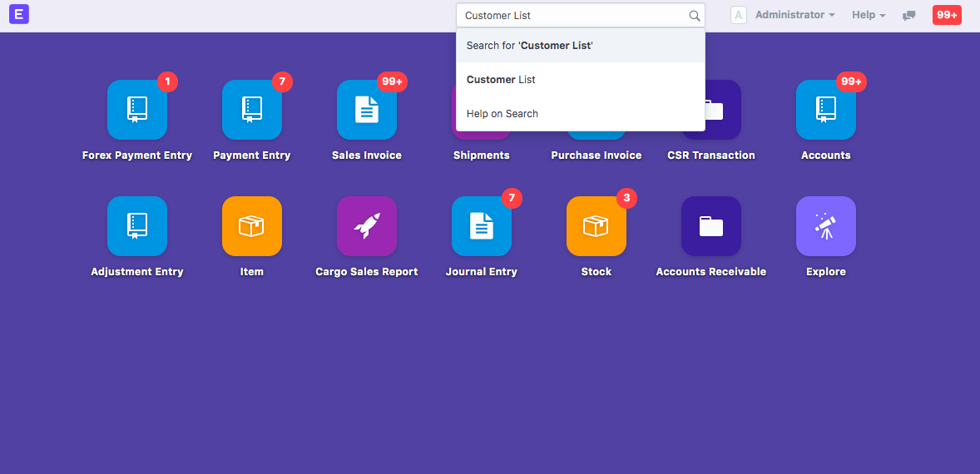
Task: Open the Adjustment Entry module icon
Action: coord(137,226)
